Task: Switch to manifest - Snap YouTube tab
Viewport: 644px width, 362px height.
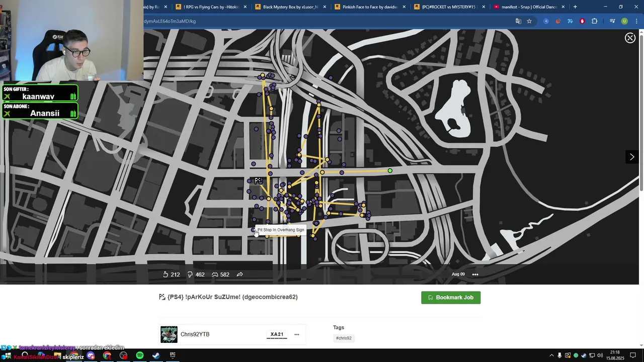Action: click(x=529, y=7)
